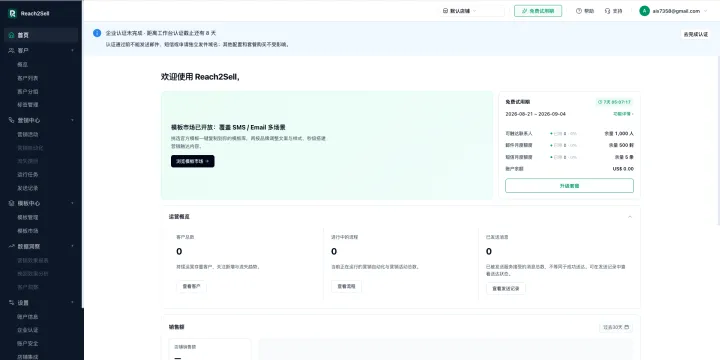Click the 查看流程 button
This screenshot has height=360, width=720.
click(x=346, y=287)
